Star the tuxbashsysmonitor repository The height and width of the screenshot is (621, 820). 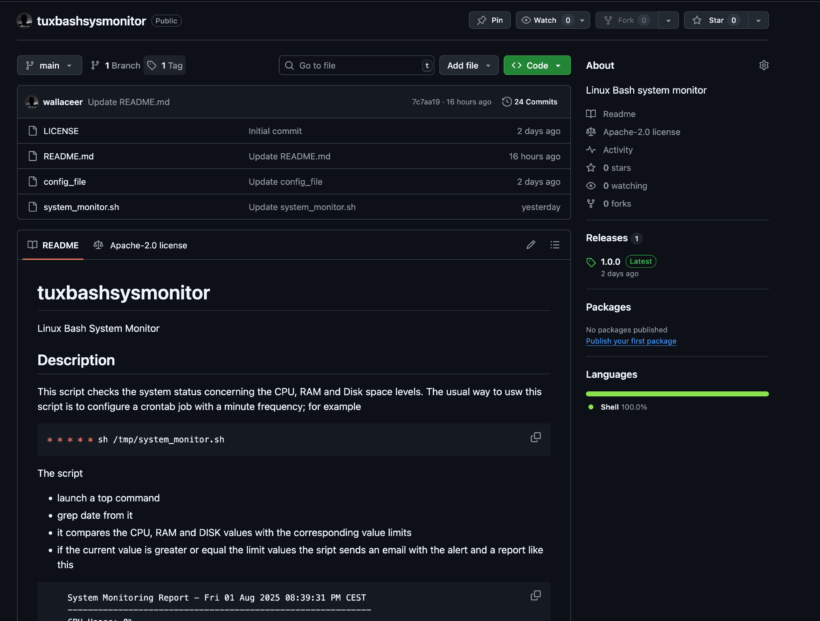(716, 20)
